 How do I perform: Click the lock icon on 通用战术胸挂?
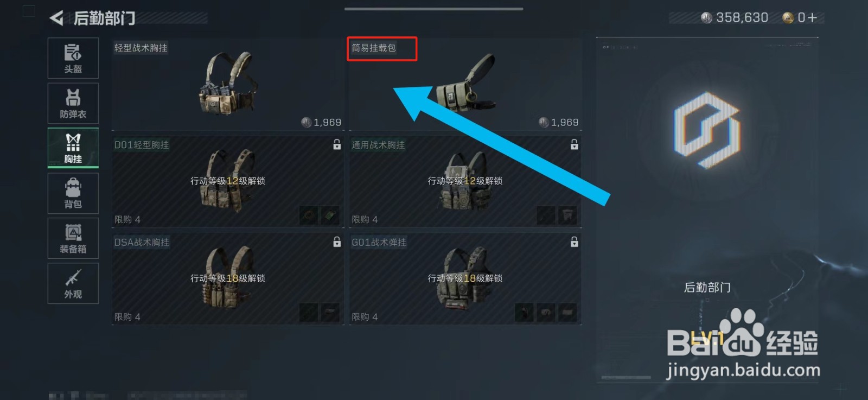574,144
